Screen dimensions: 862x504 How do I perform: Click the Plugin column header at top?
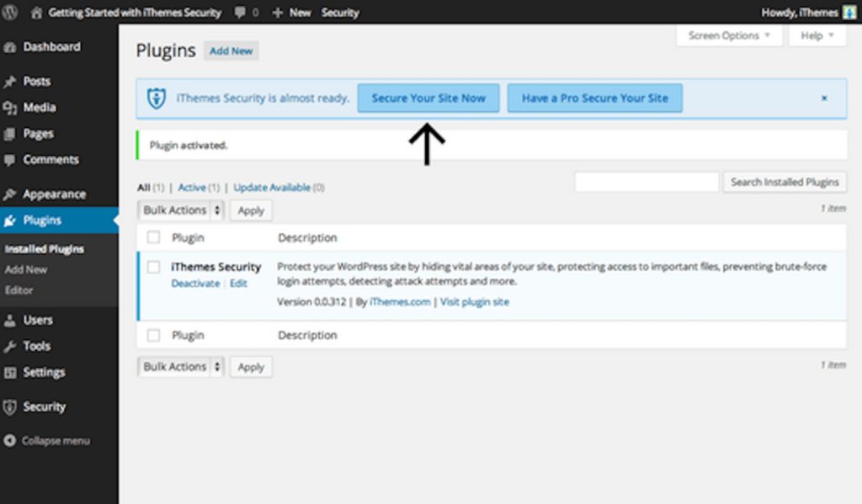point(188,238)
